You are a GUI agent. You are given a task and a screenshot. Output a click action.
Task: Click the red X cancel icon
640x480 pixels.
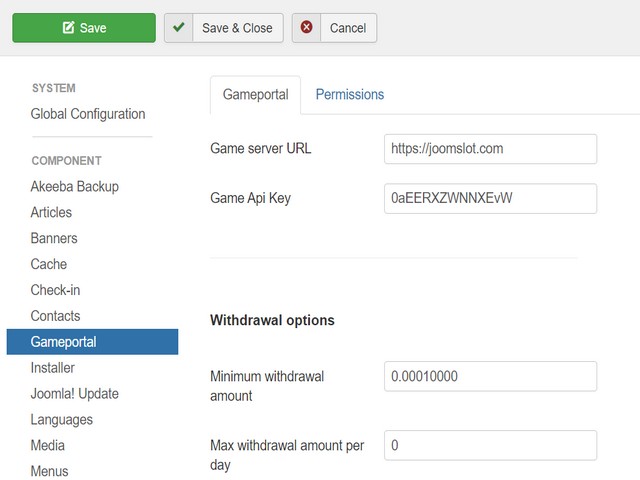click(x=306, y=27)
